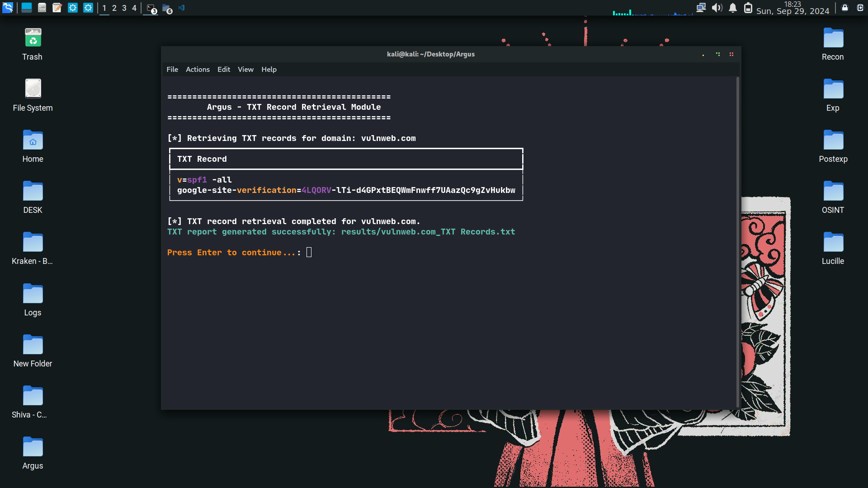This screenshot has width=868, height=488.
Task: Open the terminal Actions menu
Action: tap(198, 69)
